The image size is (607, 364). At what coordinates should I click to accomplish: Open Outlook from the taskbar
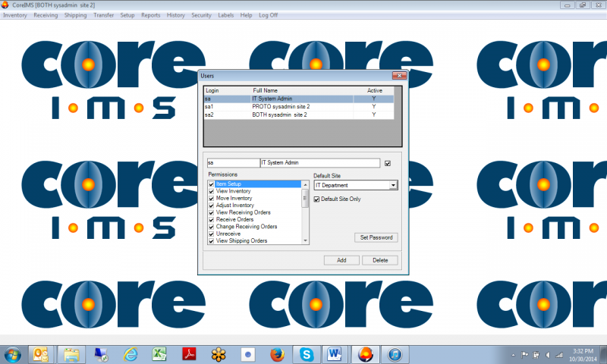pos(41,354)
